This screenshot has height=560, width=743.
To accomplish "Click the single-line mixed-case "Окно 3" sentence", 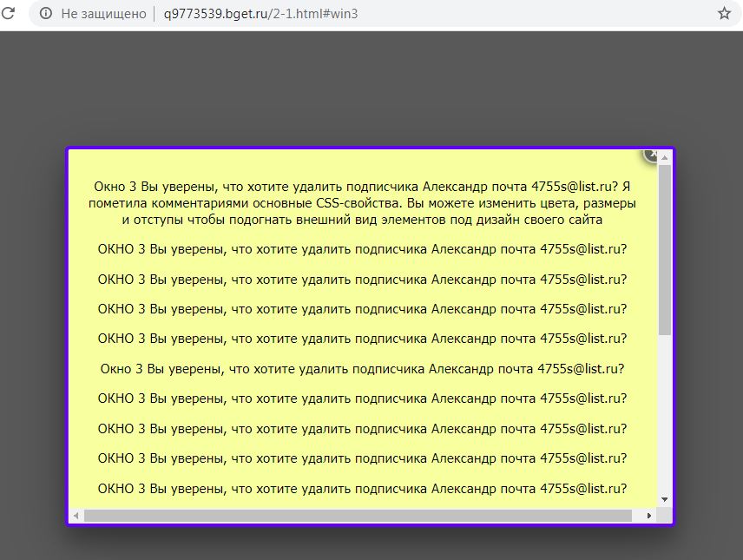I will (x=362, y=368).
